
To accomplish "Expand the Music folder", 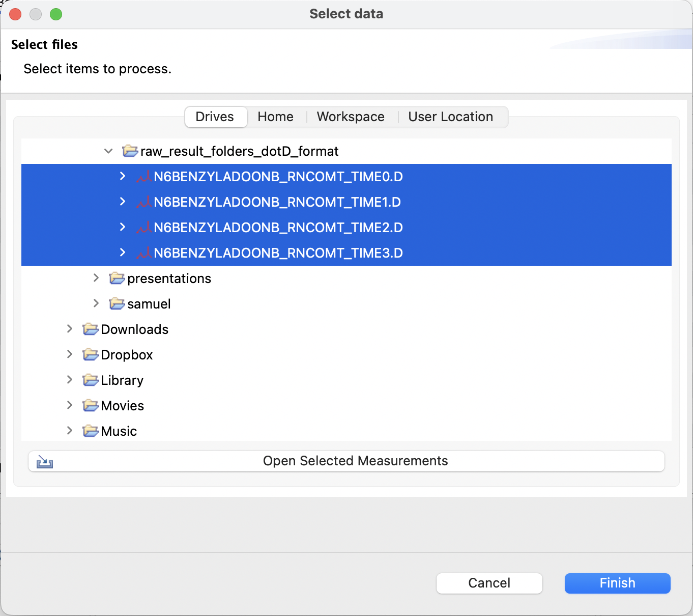I will (x=69, y=431).
